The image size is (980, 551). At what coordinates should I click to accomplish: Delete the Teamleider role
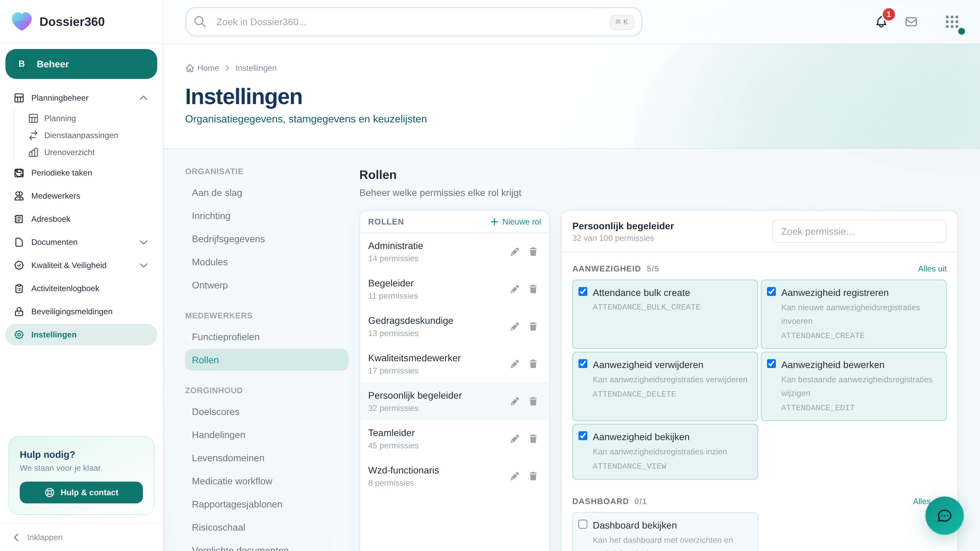(533, 439)
